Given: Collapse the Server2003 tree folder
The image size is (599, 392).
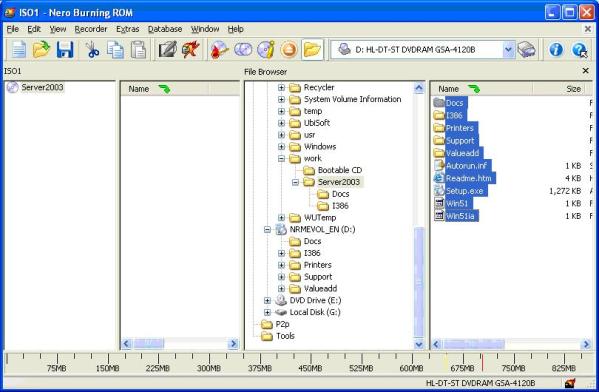Looking at the screenshot, I should tap(295, 182).
